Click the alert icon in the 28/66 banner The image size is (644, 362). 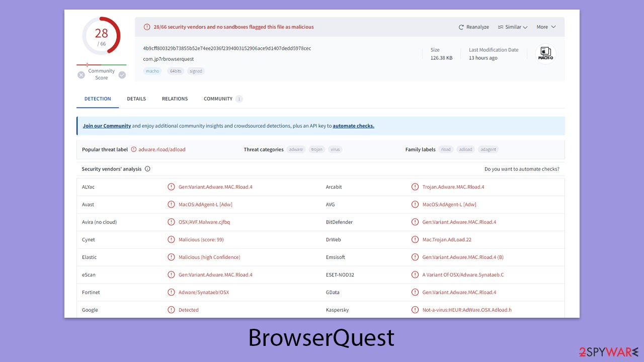pos(146,27)
